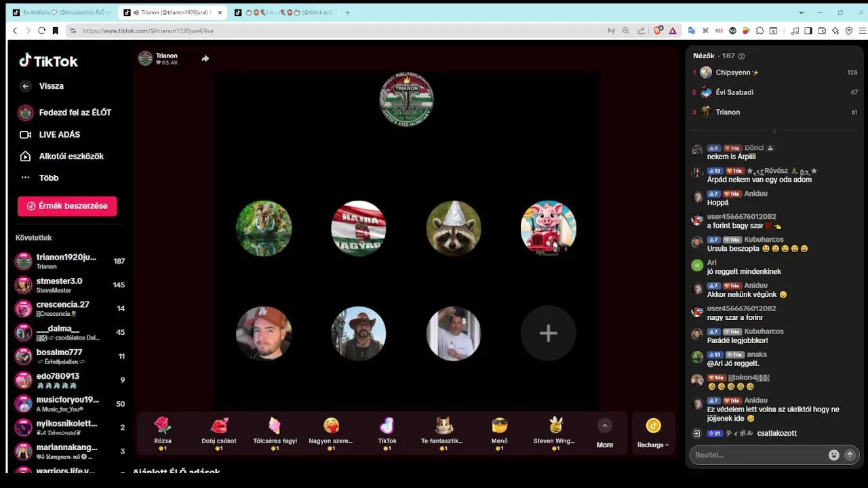Click the chat Bevitel input field
This screenshot has height=488, width=868.
(x=758, y=455)
